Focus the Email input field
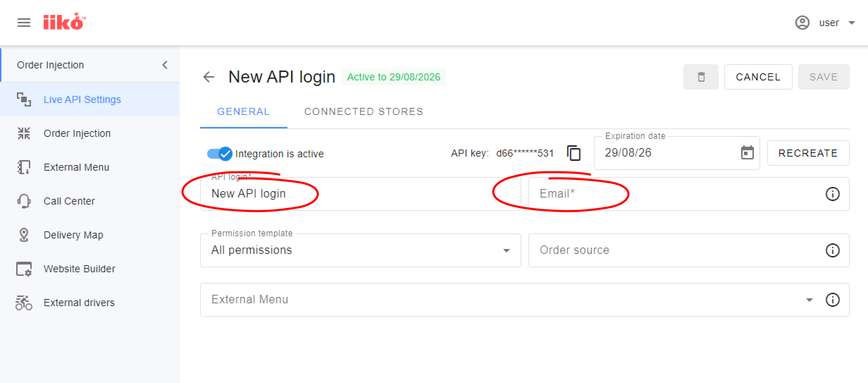Screen dimensions: 868x383 click(689, 194)
